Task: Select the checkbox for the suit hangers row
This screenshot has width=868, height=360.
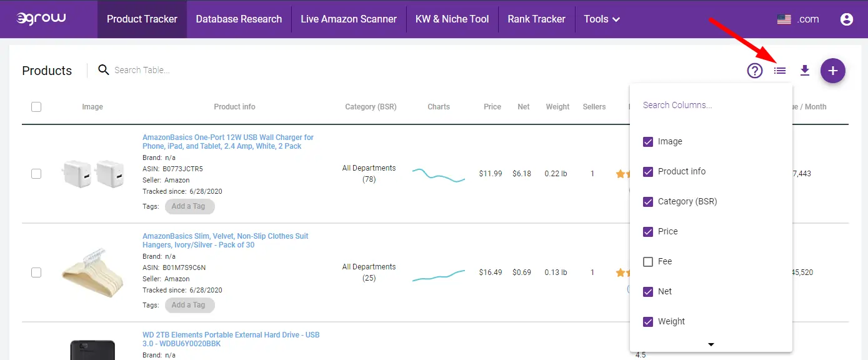Action: click(36, 272)
